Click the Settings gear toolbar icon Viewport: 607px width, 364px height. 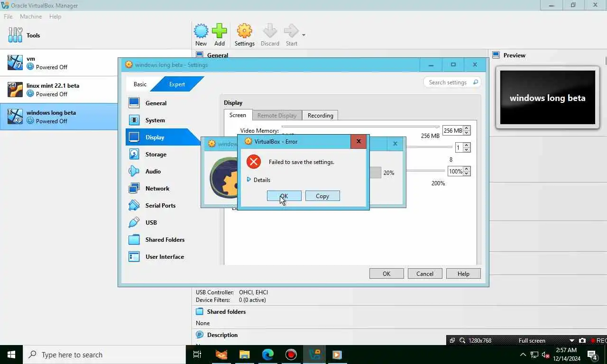coord(245,35)
